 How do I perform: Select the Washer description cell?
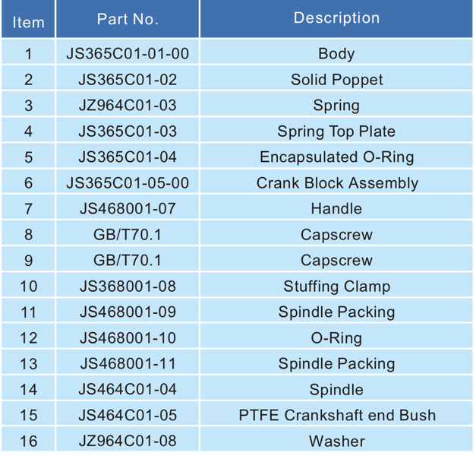click(336, 442)
